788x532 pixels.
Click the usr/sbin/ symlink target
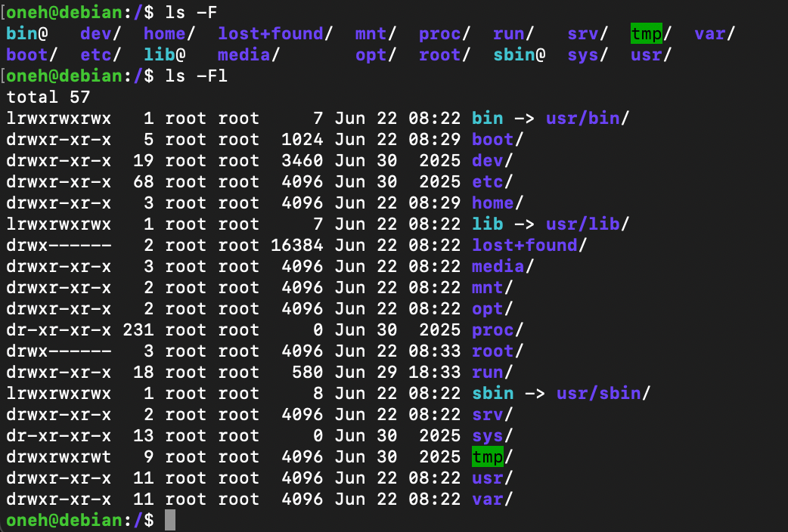603,394
